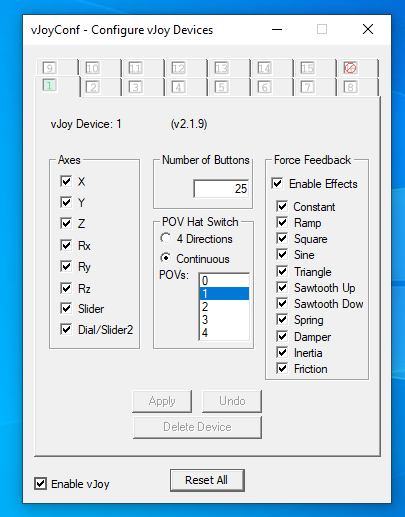The width and height of the screenshot is (405, 517).
Task: Open device tab 9
Action: tap(57, 68)
